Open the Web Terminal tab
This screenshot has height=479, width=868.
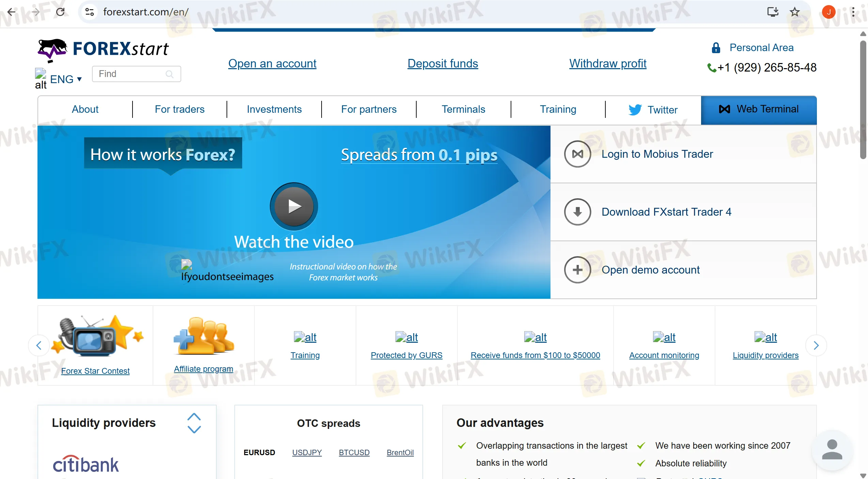coord(759,109)
